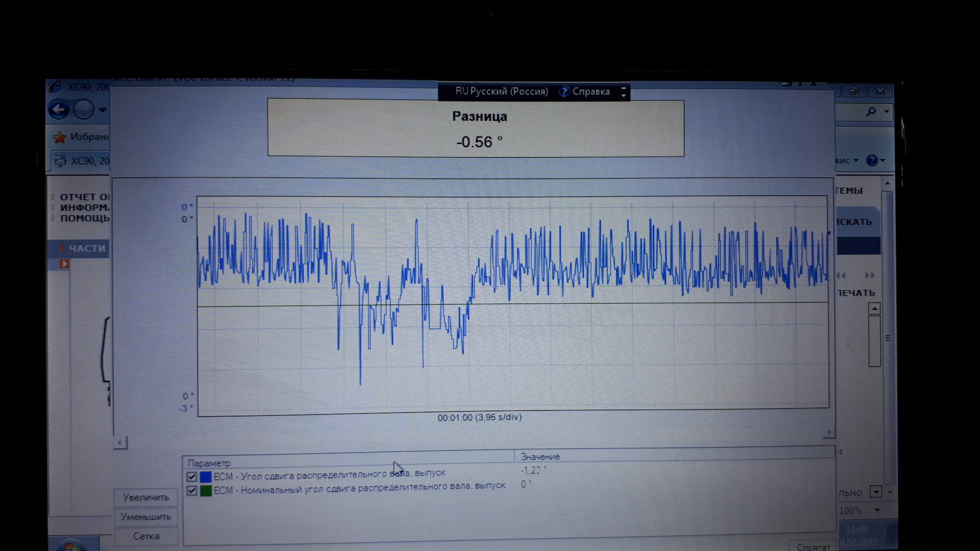Screen dimensions: 980x551
Task: Click the graph scroll-left arrow
Action: click(120, 443)
